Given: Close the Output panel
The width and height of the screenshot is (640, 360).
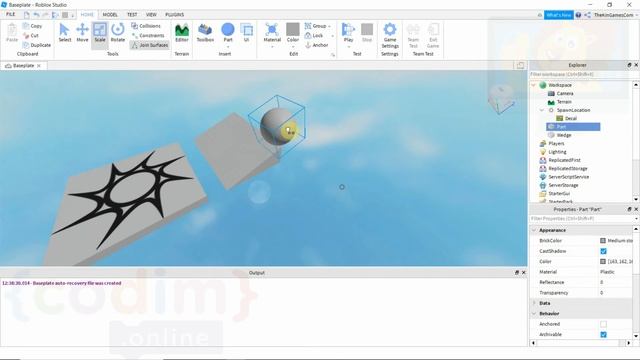Looking at the screenshot, I should pyautogui.click(x=524, y=273).
